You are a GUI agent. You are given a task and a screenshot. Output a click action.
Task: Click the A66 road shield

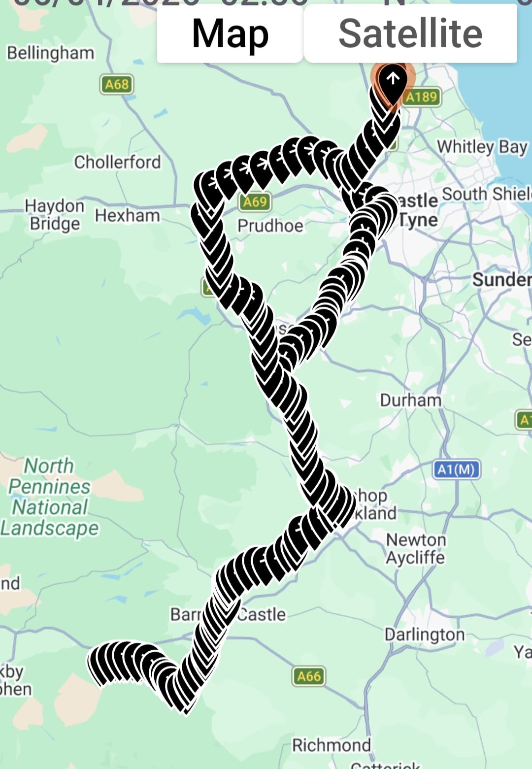click(309, 676)
